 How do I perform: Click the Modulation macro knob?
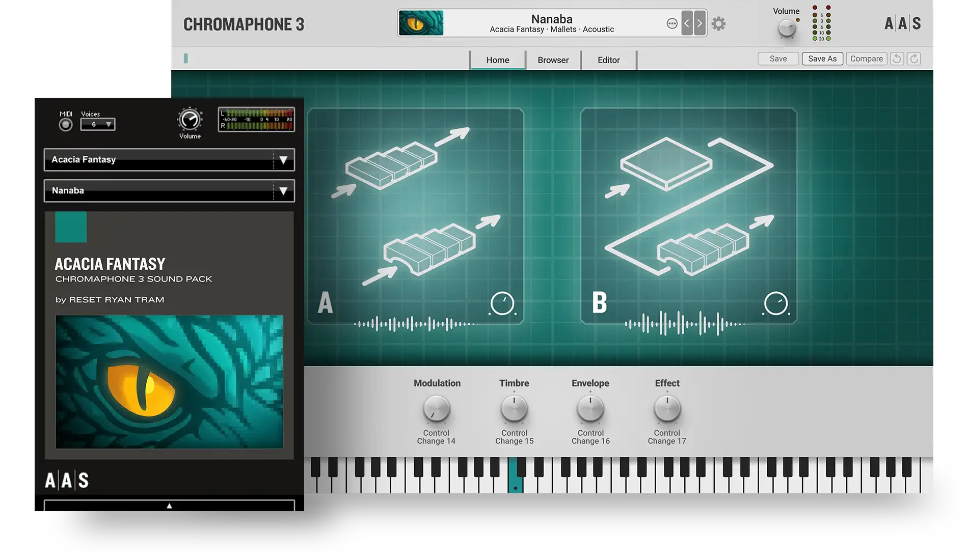point(437,409)
